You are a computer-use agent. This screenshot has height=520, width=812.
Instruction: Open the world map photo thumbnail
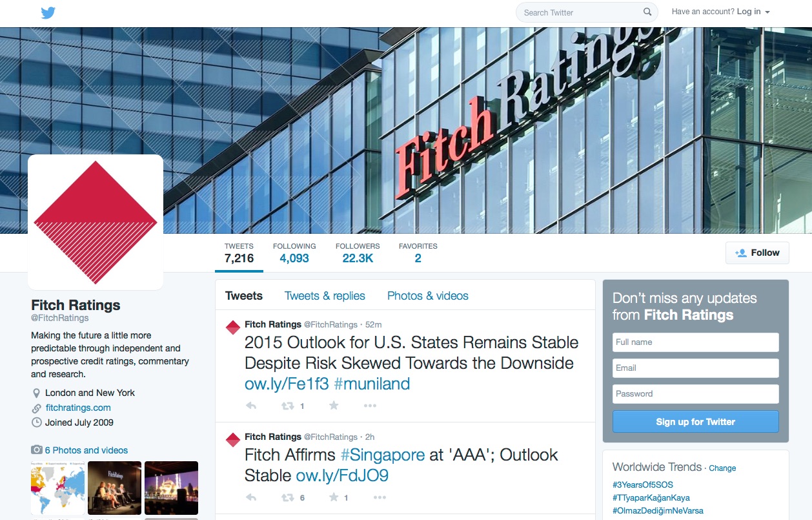pyautogui.click(x=58, y=488)
